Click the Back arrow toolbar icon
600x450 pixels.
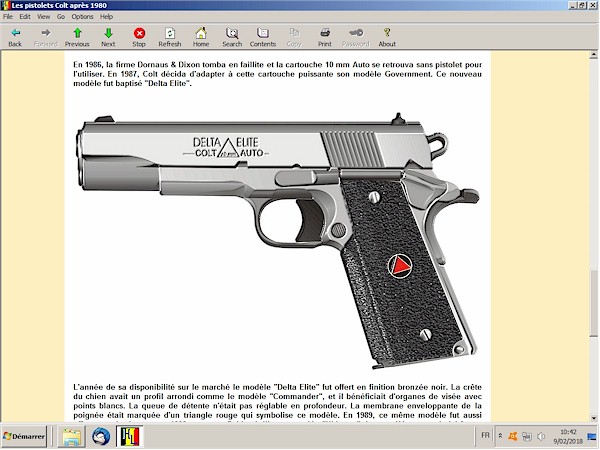point(14,34)
